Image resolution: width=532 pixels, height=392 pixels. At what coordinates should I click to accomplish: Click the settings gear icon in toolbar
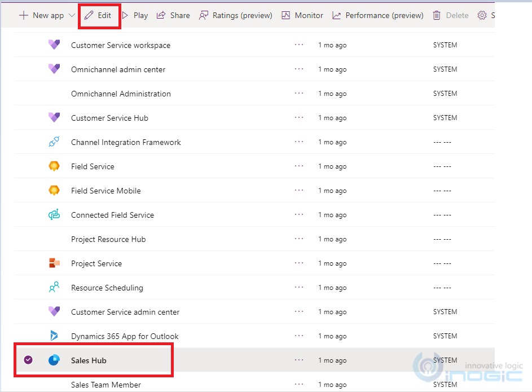[x=482, y=15]
